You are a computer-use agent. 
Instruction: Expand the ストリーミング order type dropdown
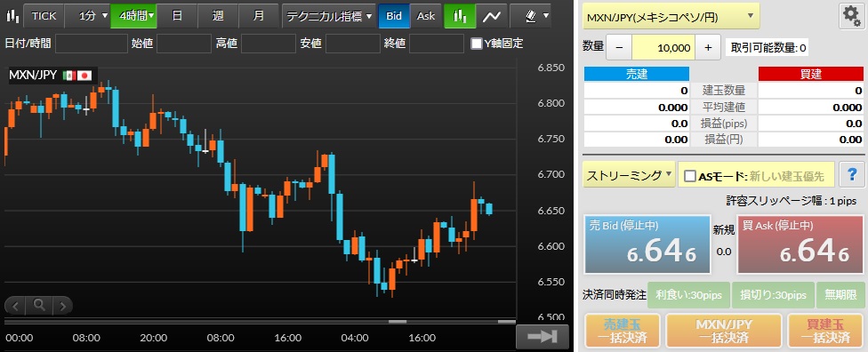pos(628,175)
